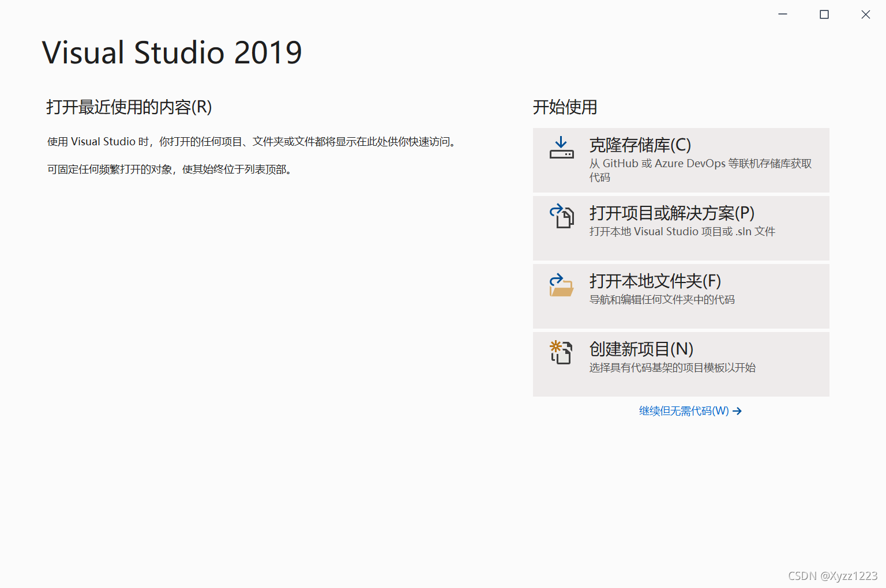Click the create new project icon

coord(561,352)
